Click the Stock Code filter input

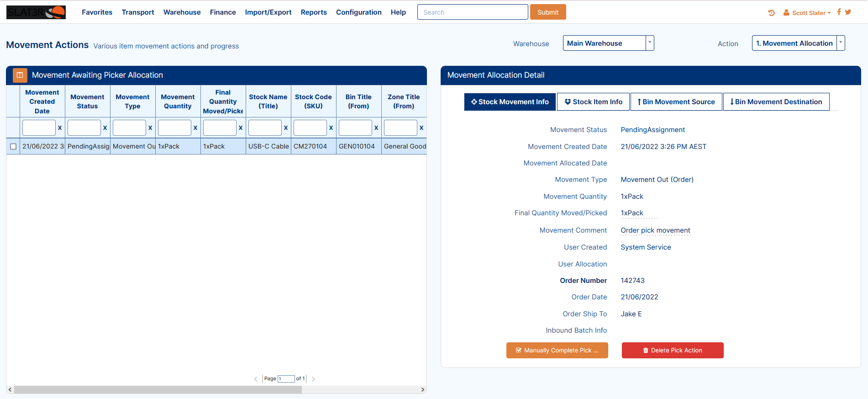tap(310, 128)
